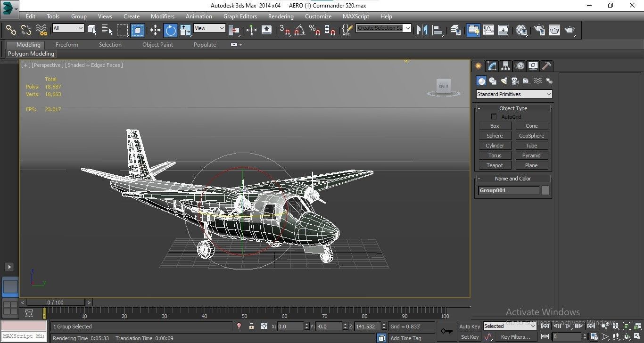The image size is (644, 343).
Task: Toggle keyboard shortcut override icon
Action: click(x=266, y=30)
